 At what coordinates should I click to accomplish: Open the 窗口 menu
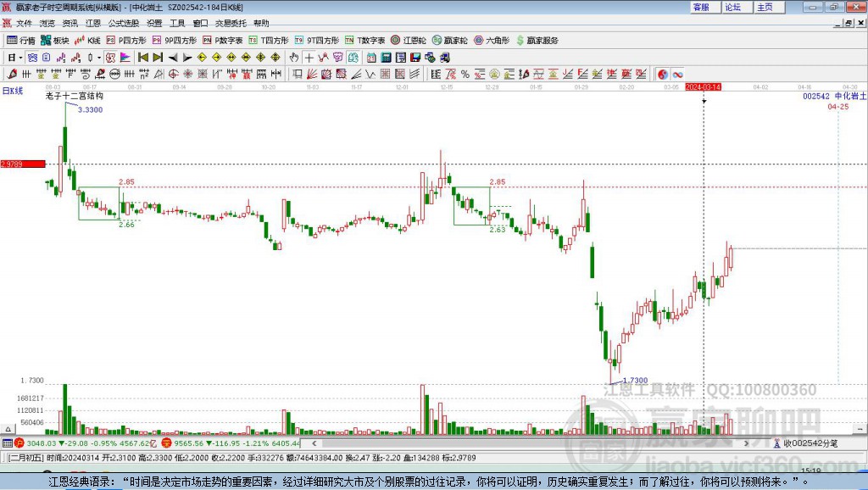200,23
